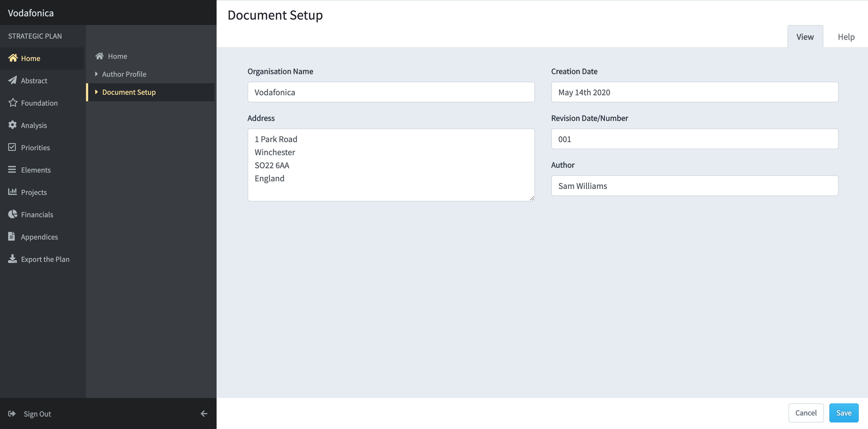Image resolution: width=868 pixels, height=429 pixels.
Task: Open Author Profile in the submenu
Action: (151, 74)
